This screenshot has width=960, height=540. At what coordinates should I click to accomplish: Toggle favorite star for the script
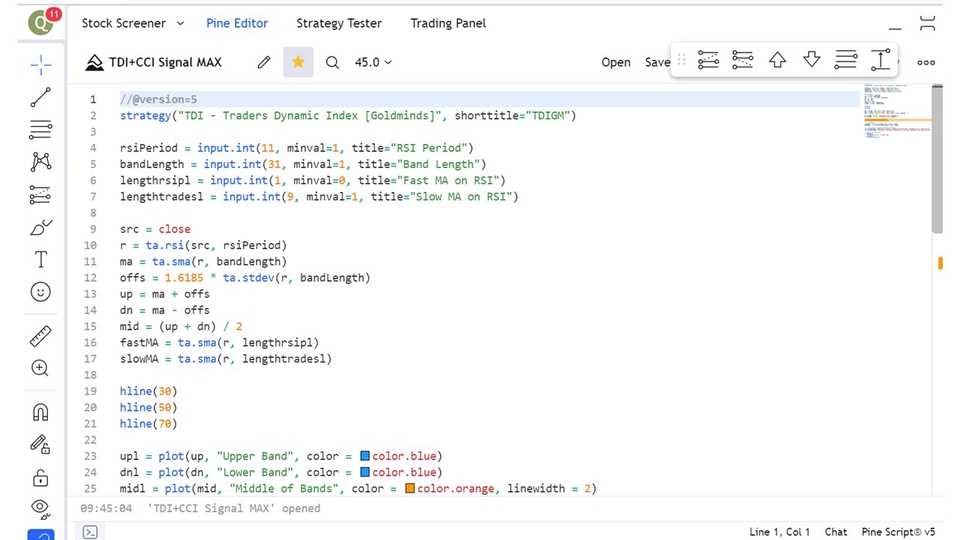(298, 62)
